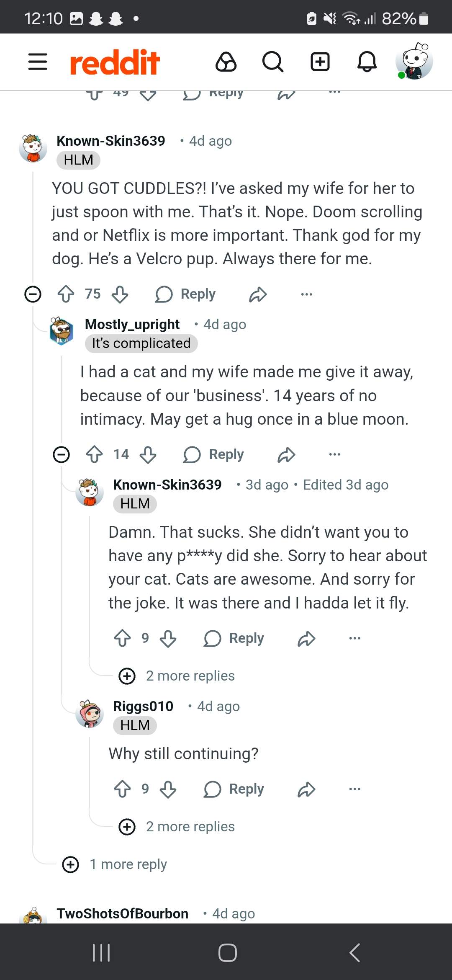Open Riggs010's user profile
The image size is (452, 980).
pos(143,706)
